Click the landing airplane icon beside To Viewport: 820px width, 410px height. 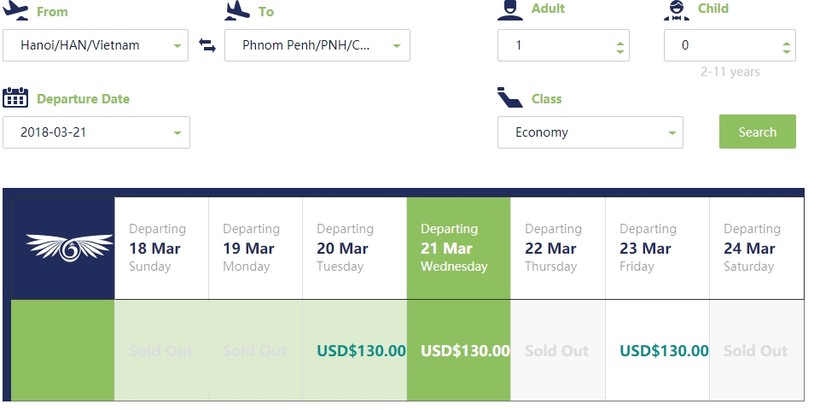point(237,11)
